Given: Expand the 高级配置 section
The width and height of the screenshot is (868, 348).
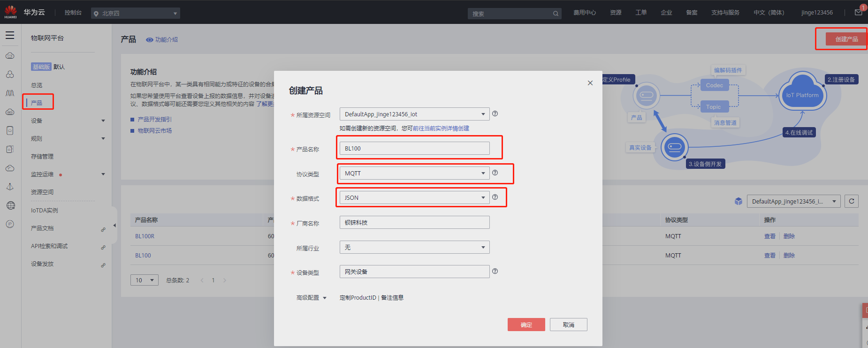Looking at the screenshot, I should click(311, 298).
